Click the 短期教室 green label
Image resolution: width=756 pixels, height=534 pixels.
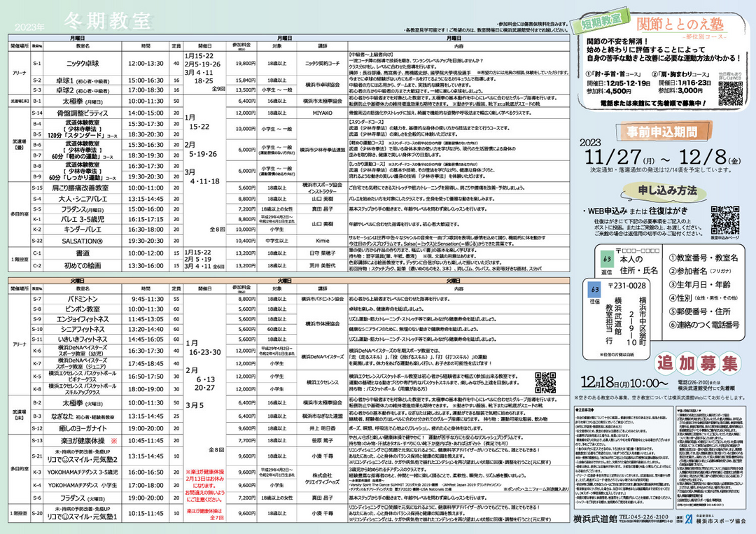point(601,20)
